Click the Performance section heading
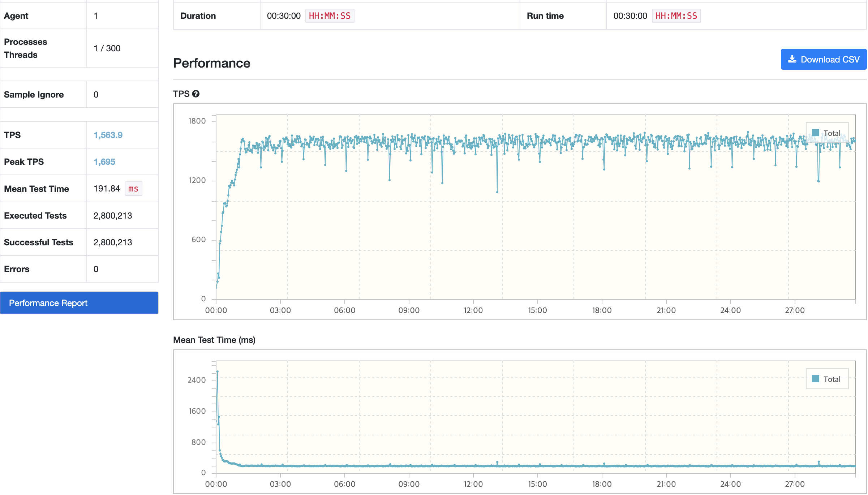This screenshot has width=868, height=495. click(212, 63)
